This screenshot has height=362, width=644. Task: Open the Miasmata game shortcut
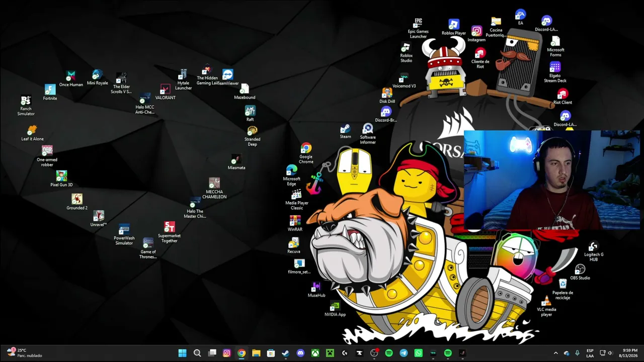tap(236, 162)
